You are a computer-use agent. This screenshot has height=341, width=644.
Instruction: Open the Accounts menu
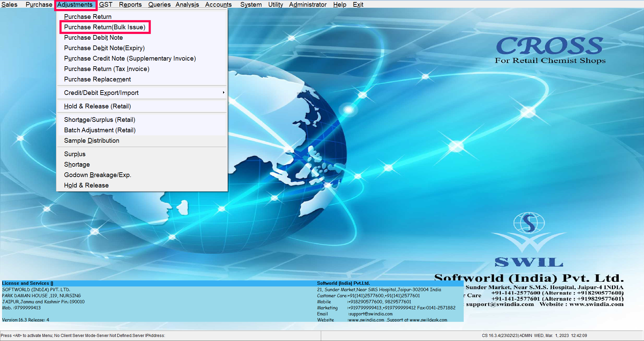pos(218,4)
